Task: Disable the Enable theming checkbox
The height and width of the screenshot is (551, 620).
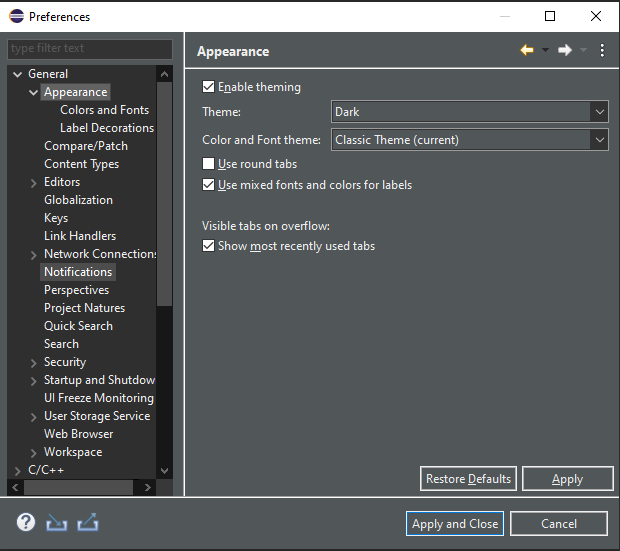Action: (209, 87)
